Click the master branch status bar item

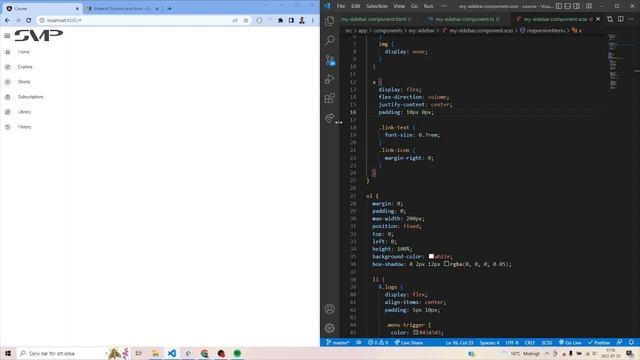click(x=337, y=342)
